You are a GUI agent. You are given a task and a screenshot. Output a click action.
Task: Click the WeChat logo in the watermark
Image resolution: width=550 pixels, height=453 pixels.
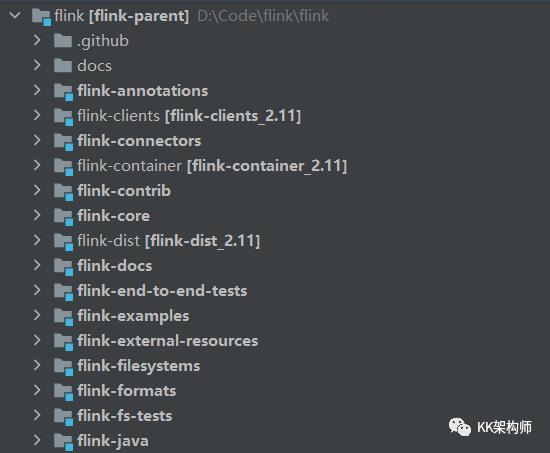coord(460,427)
